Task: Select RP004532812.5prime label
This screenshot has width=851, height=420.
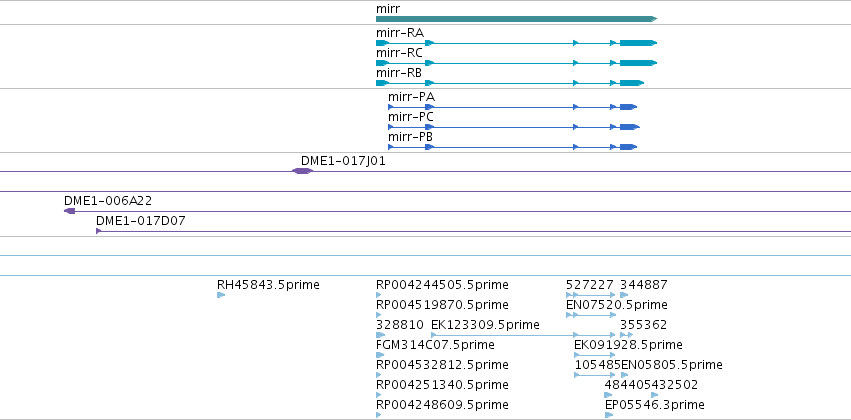Action: (442, 365)
